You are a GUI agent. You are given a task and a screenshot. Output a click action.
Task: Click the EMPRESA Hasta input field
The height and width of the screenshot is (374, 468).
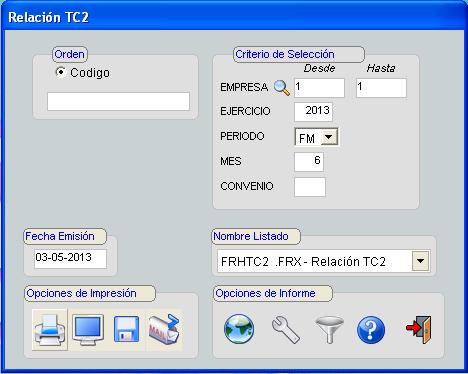[381, 88]
